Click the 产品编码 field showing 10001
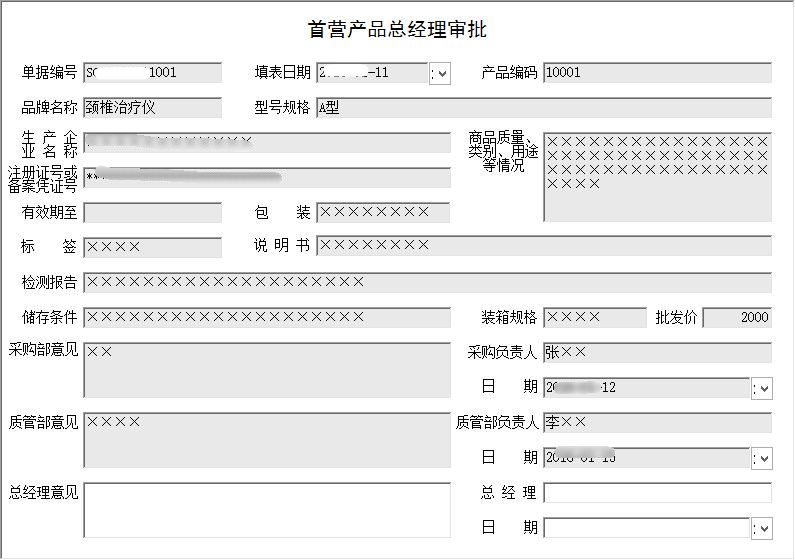 click(x=658, y=72)
